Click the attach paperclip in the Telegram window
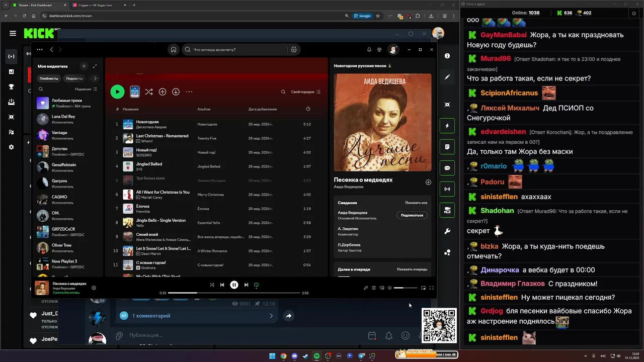 point(119,335)
